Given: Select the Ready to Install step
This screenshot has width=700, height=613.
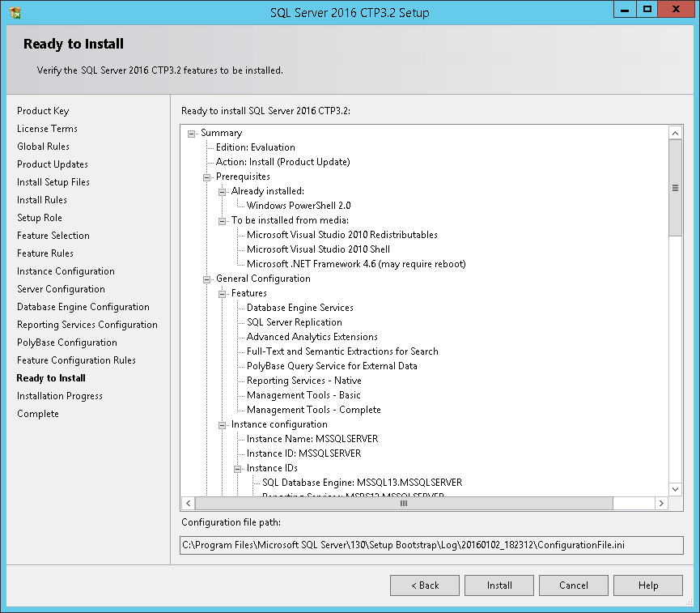Looking at the screenshot, I should point(51,378).
